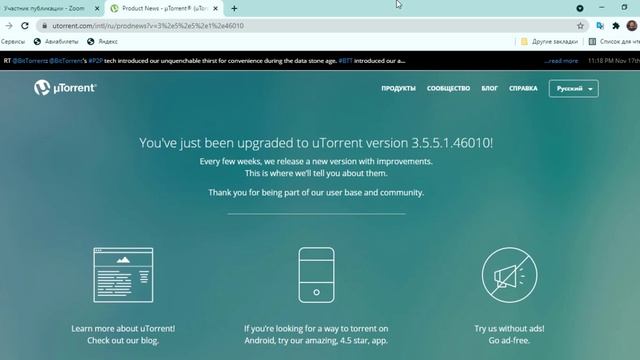Minimize the browser window

[602, 7]
